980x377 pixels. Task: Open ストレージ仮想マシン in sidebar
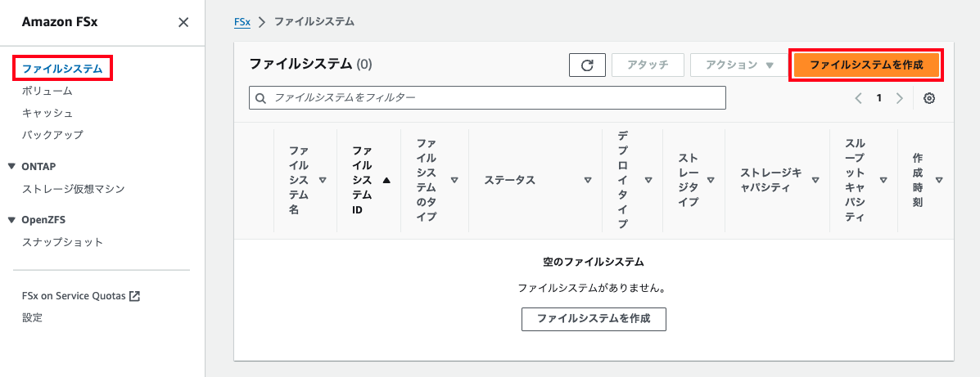click(73, 188)
